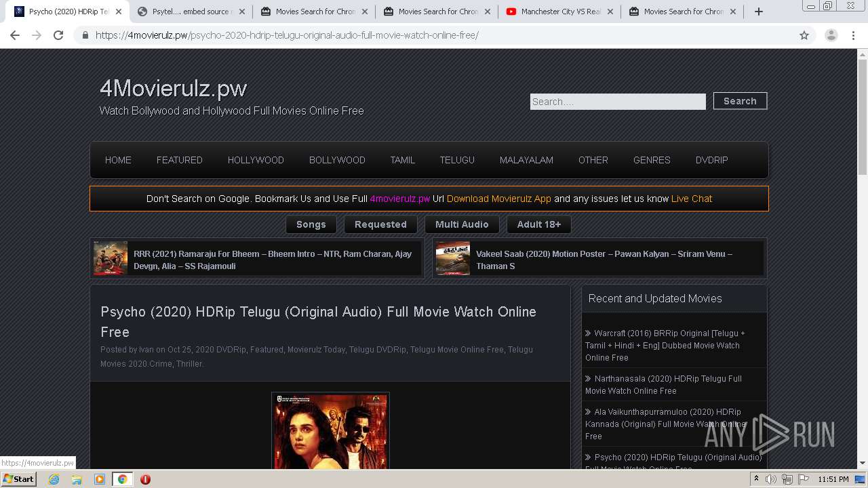Viewport: 868px width, 488px height.
Task: Click the Chrome taskbar icon
Action: 122,479
